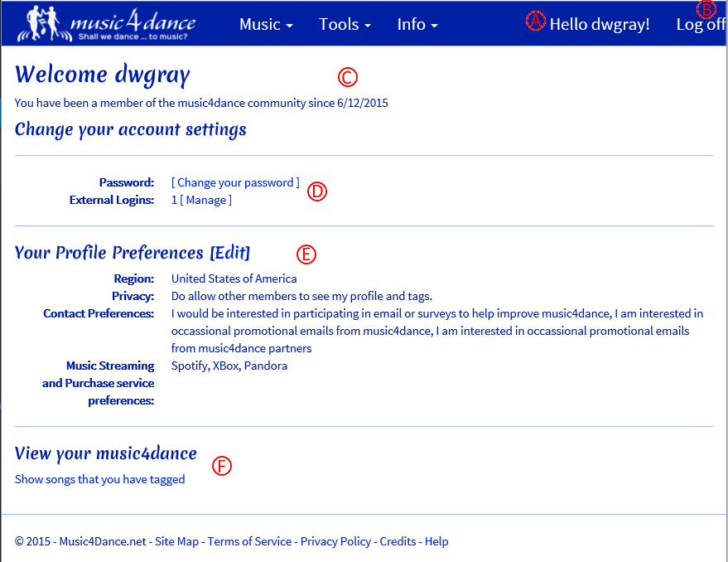Show songs that you have tagged
The image size is (728, 562).
[99, 478]
